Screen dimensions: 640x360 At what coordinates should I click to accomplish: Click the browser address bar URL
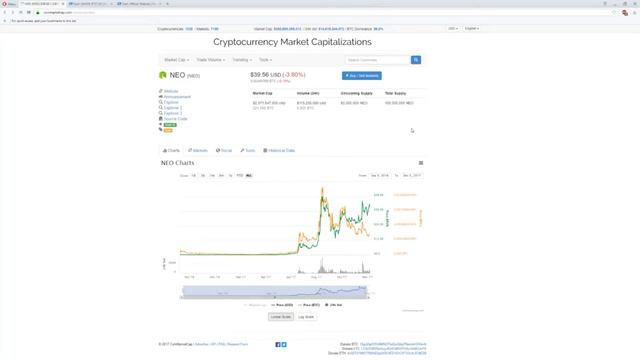pos(69,13)
